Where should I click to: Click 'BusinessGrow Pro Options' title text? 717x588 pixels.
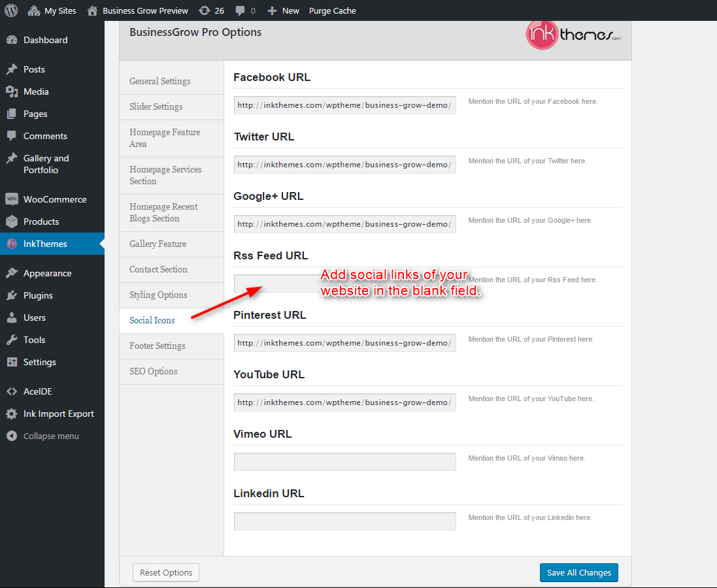[195, 32]
